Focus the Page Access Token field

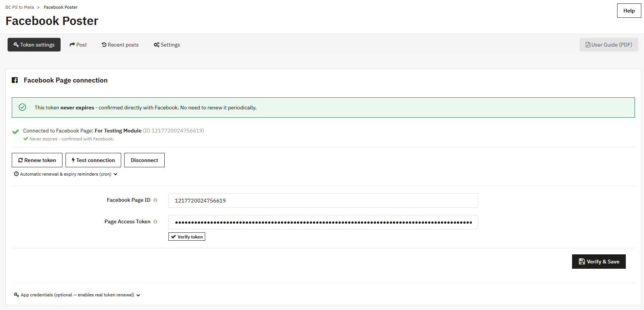click(x=323, y=222)
